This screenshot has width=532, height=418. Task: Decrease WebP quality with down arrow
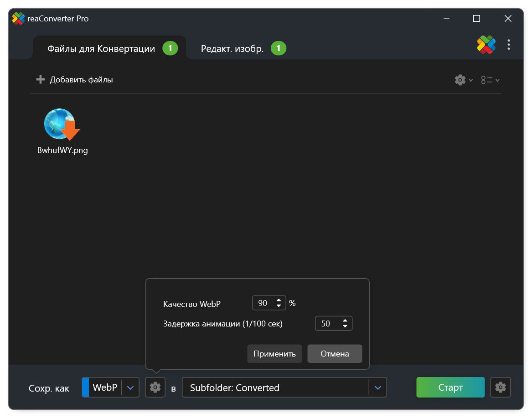pyautogui.click(x=279, y=306)
